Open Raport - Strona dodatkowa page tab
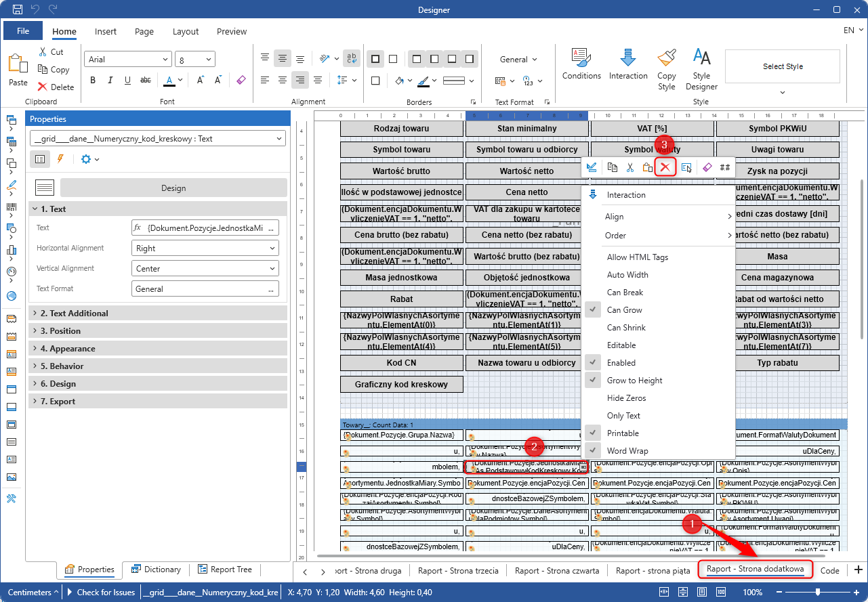The width and height of the screenshot is (868, 602). 755,569
